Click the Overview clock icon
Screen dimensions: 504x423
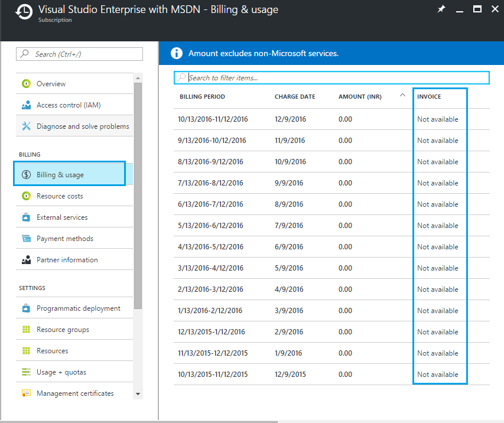26,84
